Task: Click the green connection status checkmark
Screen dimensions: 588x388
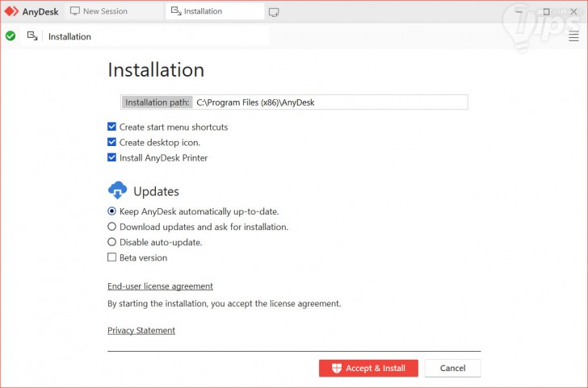Action: click(10, 36)
